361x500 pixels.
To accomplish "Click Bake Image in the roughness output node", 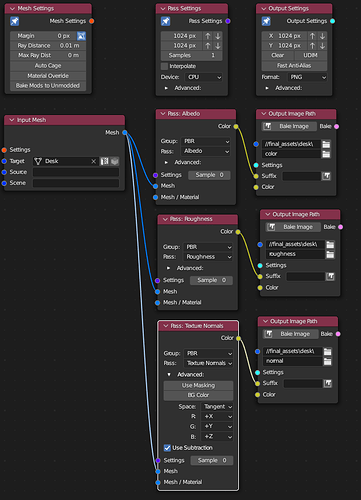I will [x=294, y=227].
